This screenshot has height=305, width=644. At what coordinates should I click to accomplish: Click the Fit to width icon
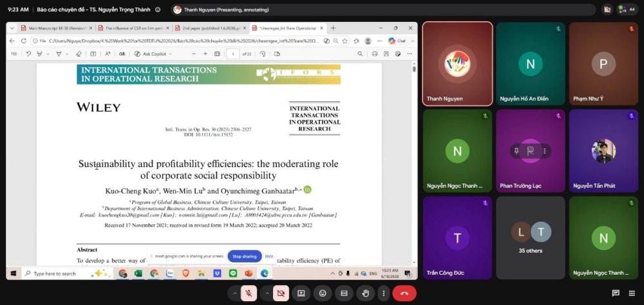click(x=217, y=54)
